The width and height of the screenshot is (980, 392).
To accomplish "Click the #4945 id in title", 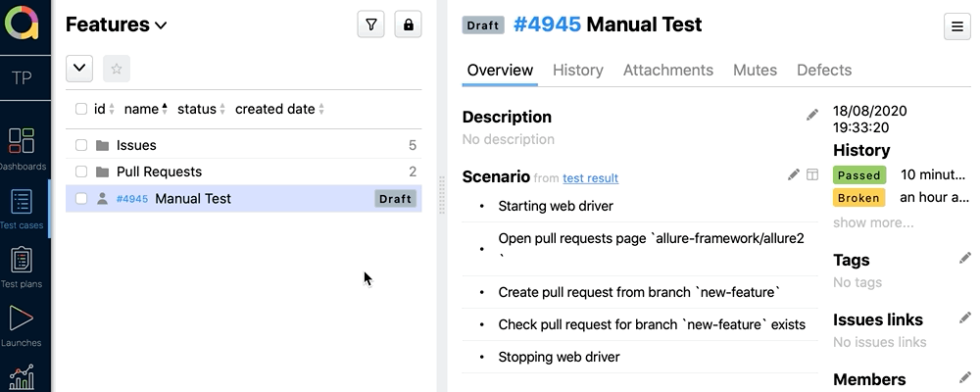I will point(547,24).
